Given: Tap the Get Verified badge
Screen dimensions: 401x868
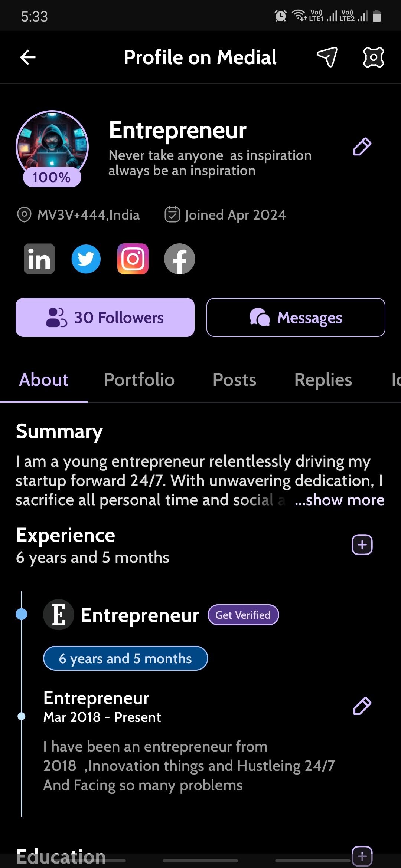Looking at the screenshot, I should click(x=243, y=615).
